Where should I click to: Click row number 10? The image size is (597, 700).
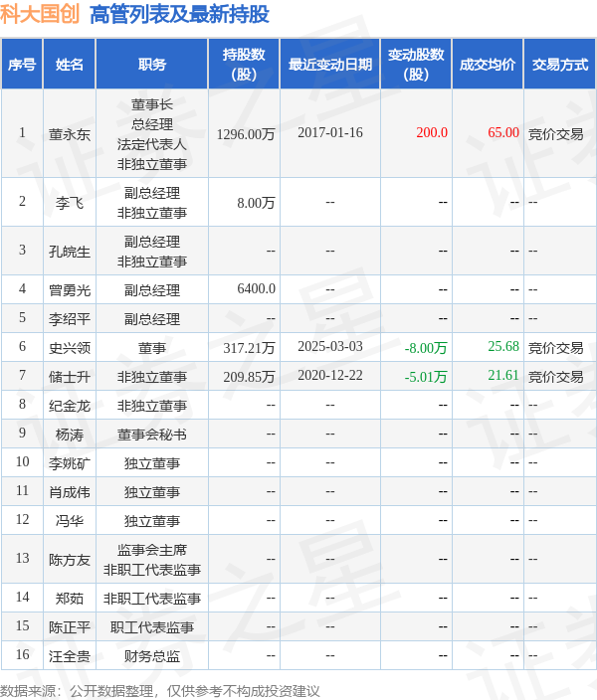(22, 462)
